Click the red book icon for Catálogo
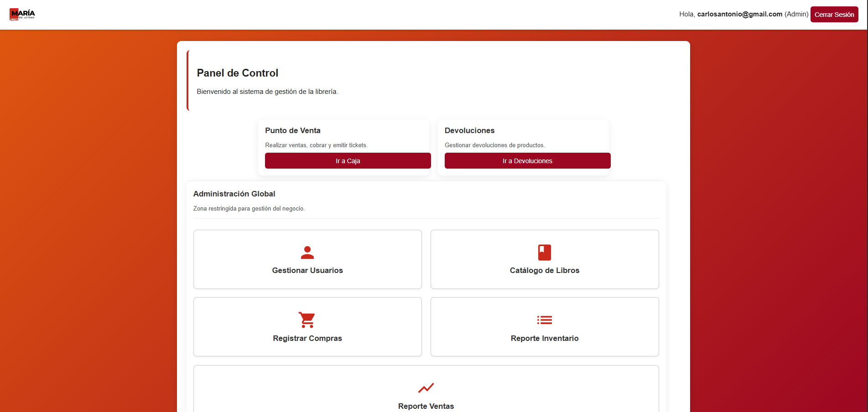This screenshot has width=868, height=412. tap(544, 252)
